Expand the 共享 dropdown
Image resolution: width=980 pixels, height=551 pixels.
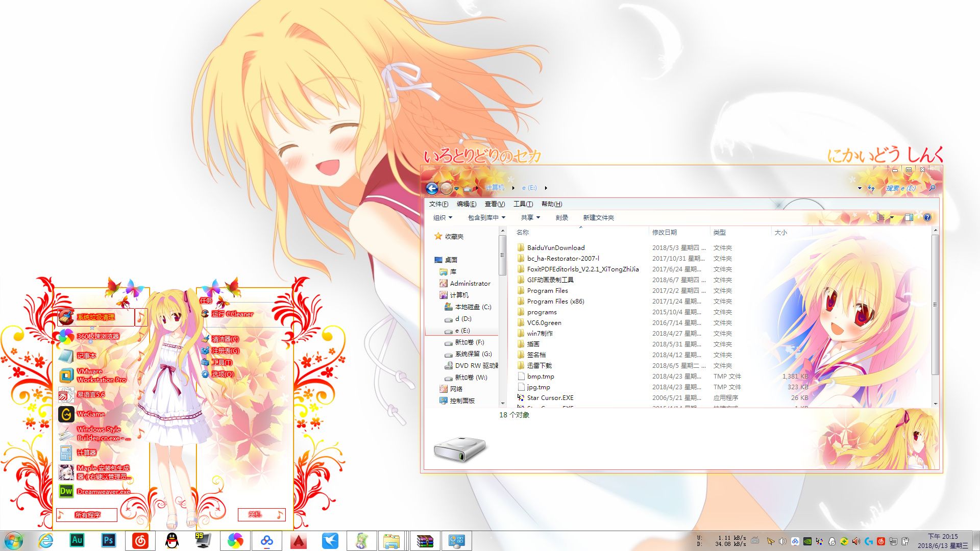[530, 217]
